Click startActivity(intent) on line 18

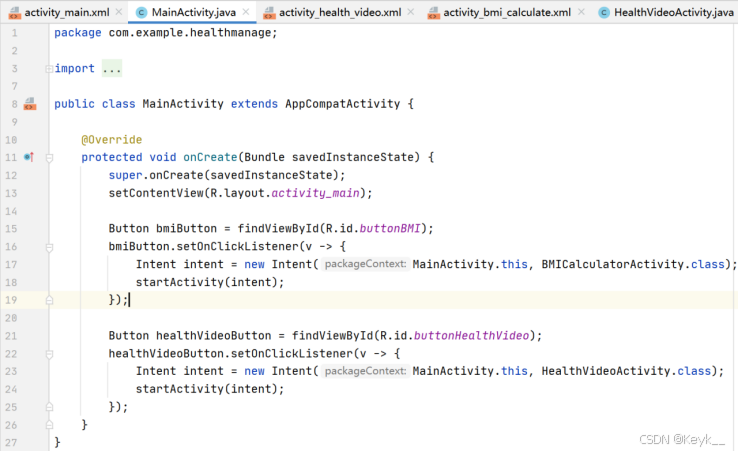210,282
